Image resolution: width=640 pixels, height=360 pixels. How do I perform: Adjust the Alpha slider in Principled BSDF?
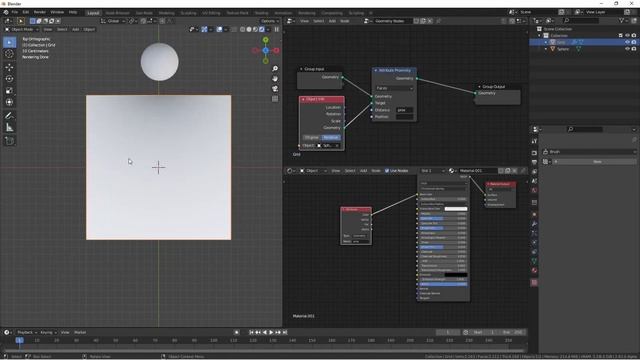443,284
